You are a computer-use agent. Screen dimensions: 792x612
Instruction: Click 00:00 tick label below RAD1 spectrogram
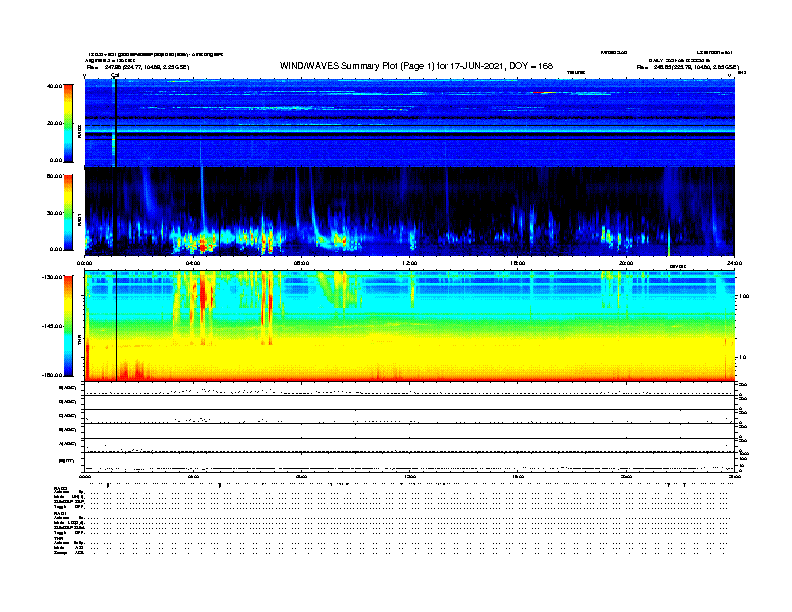click(x=84, y=263)
